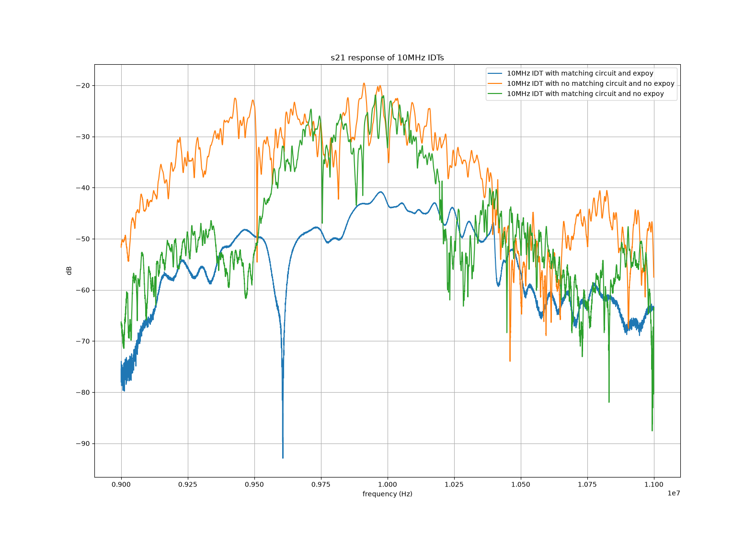Image resolution: width=756 pixels, height=536 pixels.
Task: Click the x-axis tick label "1.075"
Action: (x=587, y=484)
